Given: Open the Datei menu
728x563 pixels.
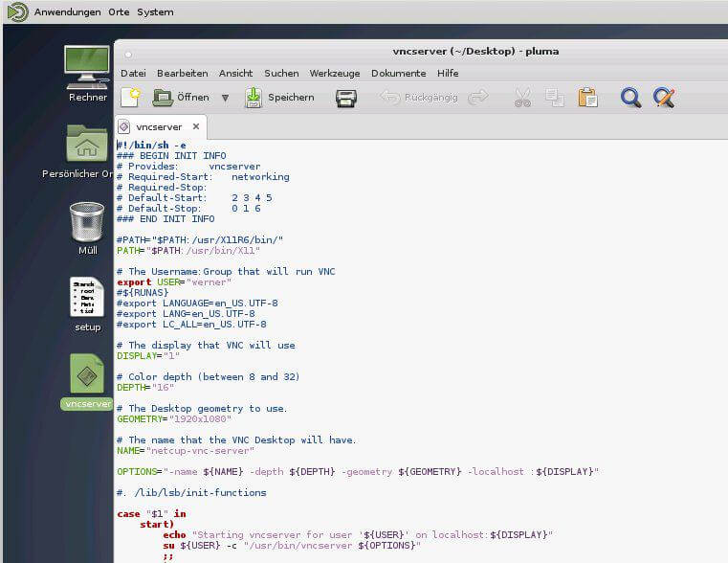Looking at the screenshot, I should [133, 73].
